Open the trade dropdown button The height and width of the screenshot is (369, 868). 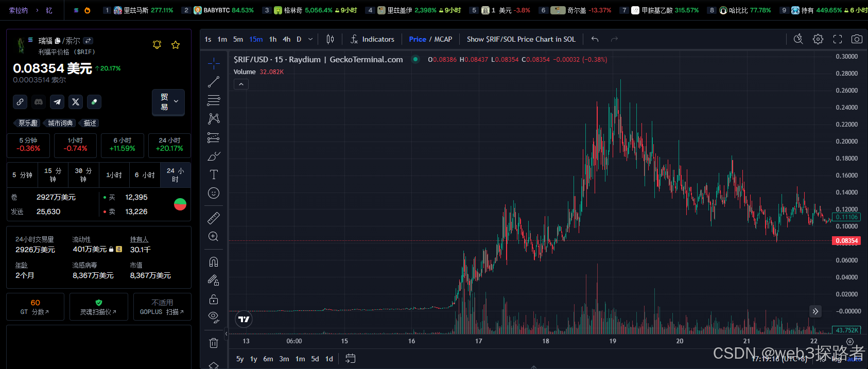pos(168,102)
